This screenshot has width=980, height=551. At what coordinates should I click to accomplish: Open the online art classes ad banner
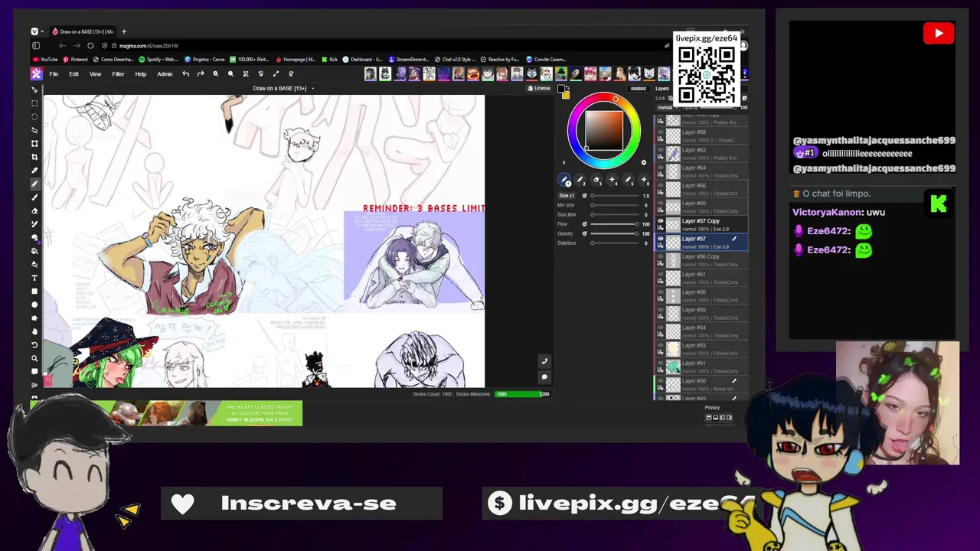pyautogui.click(x=166, y=413)
